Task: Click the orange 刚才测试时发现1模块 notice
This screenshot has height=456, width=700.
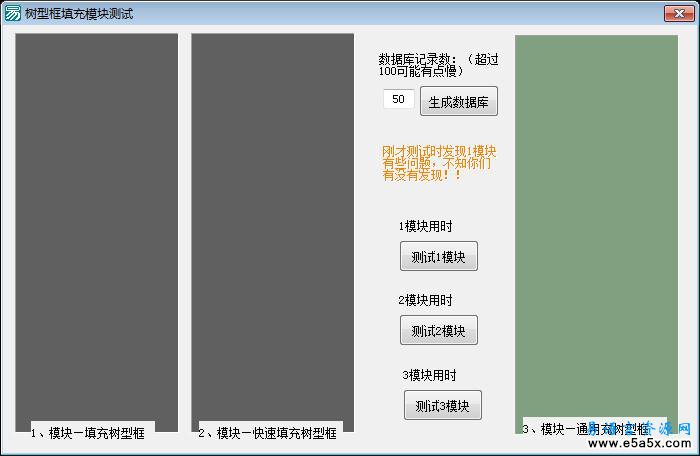Action: (x=439, y=163)
